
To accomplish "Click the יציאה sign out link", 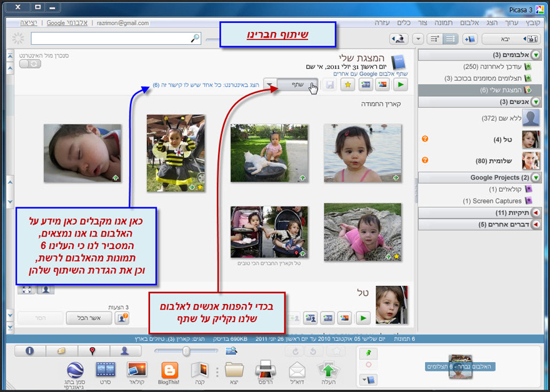I will coord(29,22).
